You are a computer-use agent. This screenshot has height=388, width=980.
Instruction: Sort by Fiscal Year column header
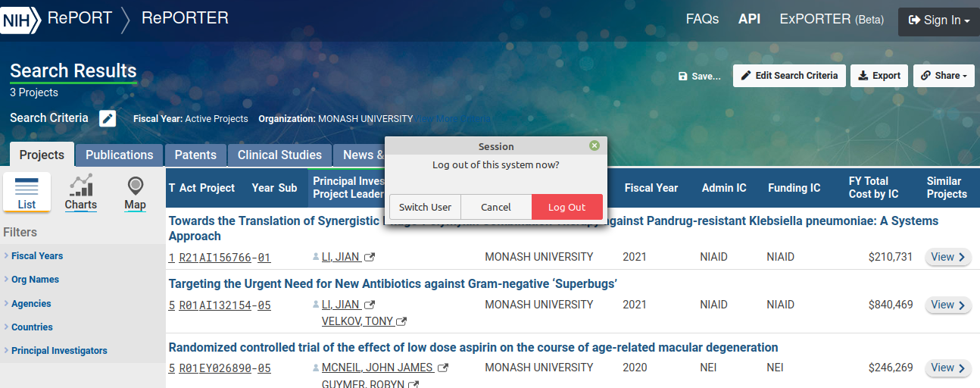651,188
